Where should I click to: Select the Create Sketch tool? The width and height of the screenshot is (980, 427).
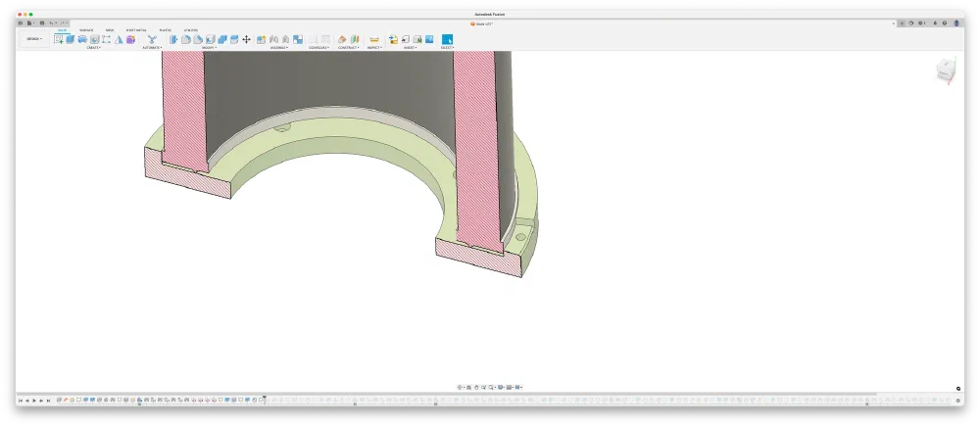click(59, 39)
